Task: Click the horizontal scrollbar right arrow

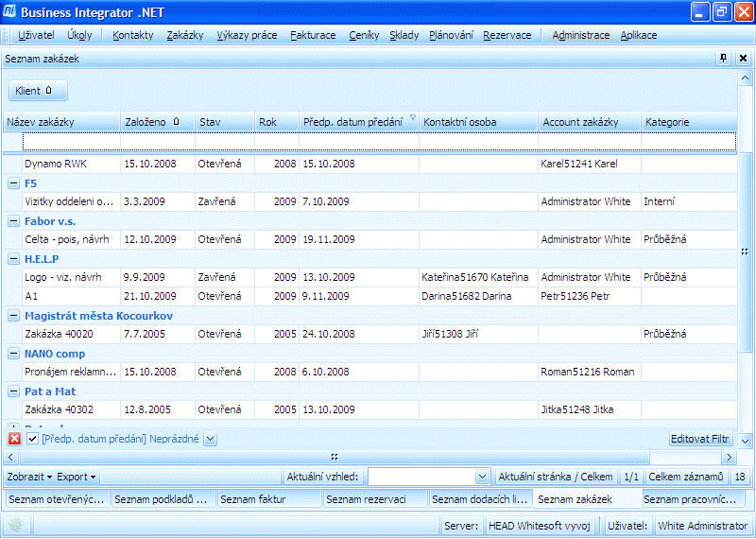Action: (730, 457)
